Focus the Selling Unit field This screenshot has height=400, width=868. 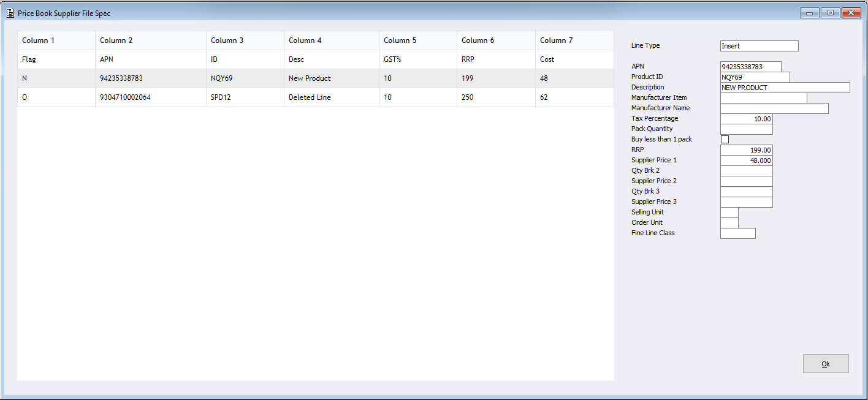tap(729, 213)
